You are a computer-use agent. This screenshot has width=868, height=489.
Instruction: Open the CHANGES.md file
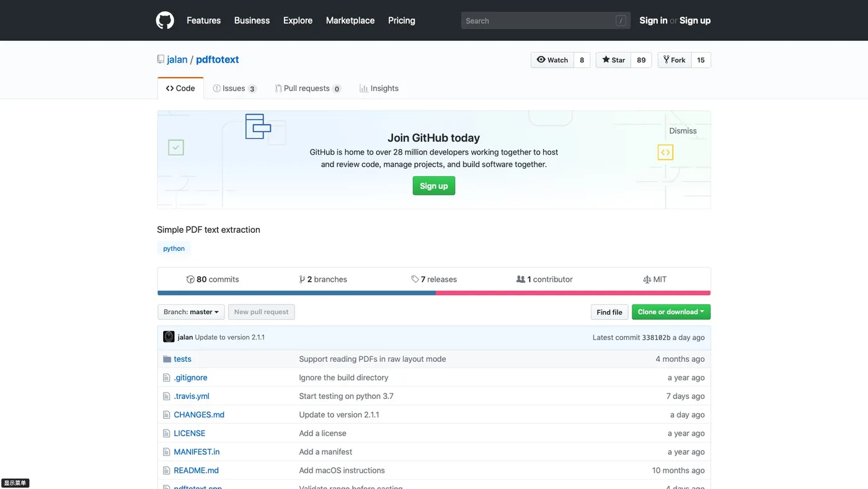(x=199, y=415)
